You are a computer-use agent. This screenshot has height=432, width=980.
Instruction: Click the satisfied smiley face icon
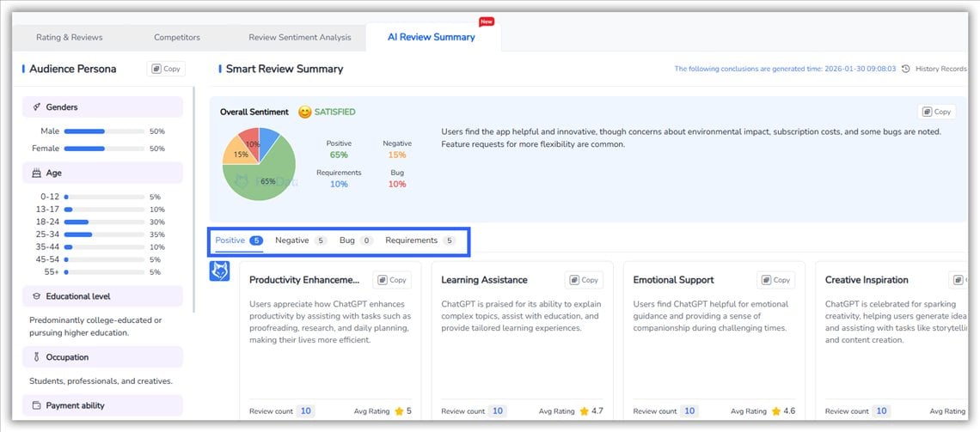[x=304, y=113]
